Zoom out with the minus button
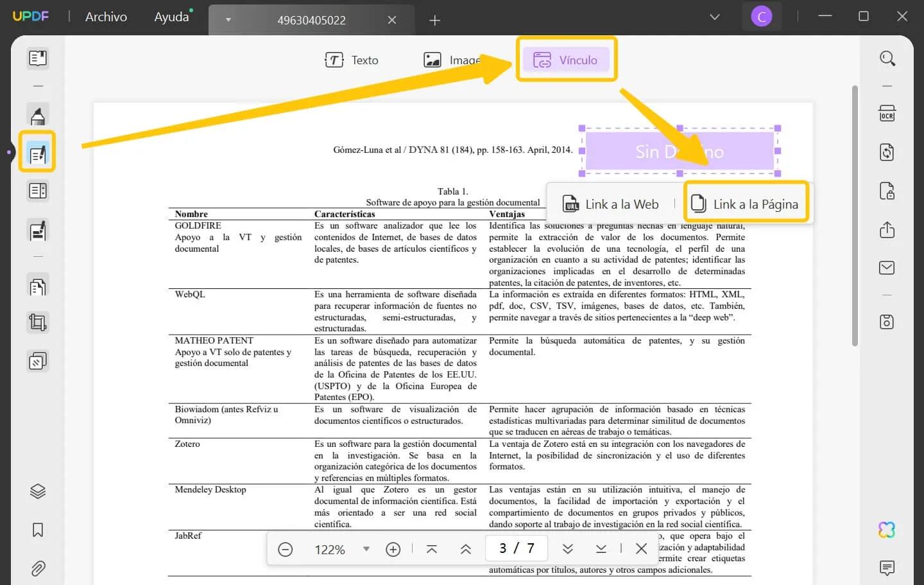This screenshot has width=924, height=585. (286, 550)
